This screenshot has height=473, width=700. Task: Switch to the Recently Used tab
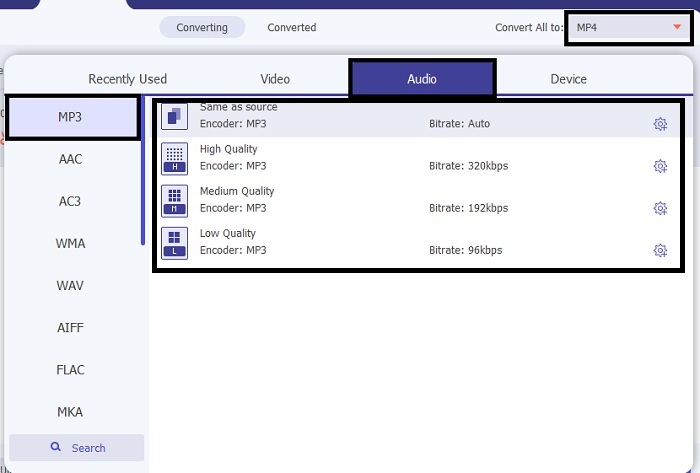(128, 79)
